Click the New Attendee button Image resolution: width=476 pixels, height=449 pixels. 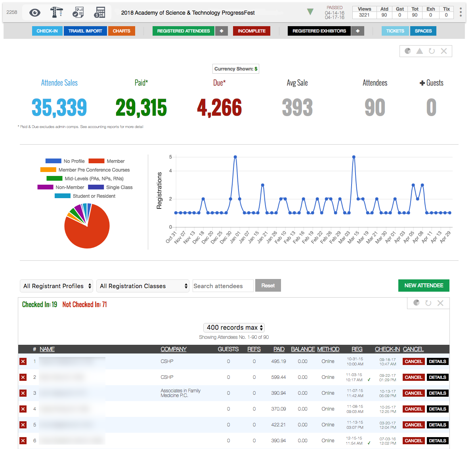(424, 286)
